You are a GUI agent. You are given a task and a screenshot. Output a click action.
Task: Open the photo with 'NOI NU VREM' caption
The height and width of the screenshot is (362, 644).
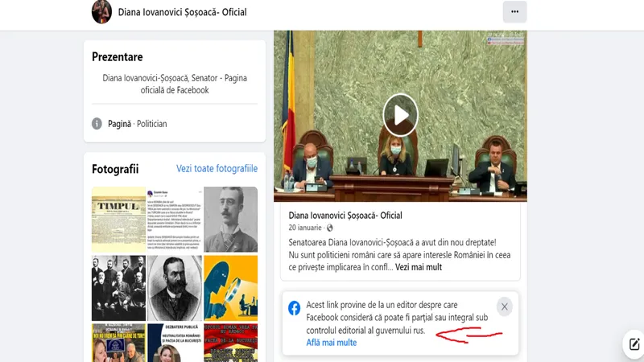click(x=118, y=343)
